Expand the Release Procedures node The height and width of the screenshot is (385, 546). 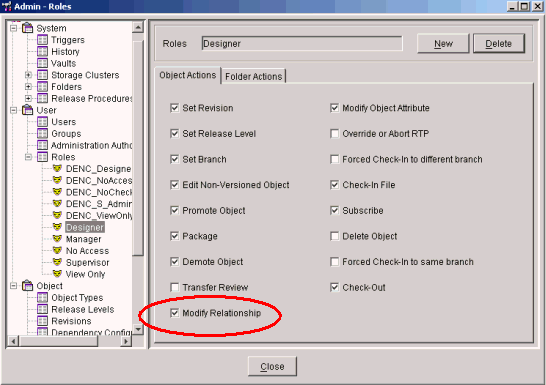[28, 99]
